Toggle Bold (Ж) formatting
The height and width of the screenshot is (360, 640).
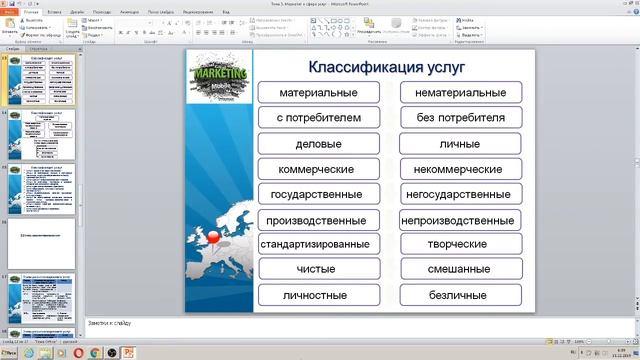(121, 33)
